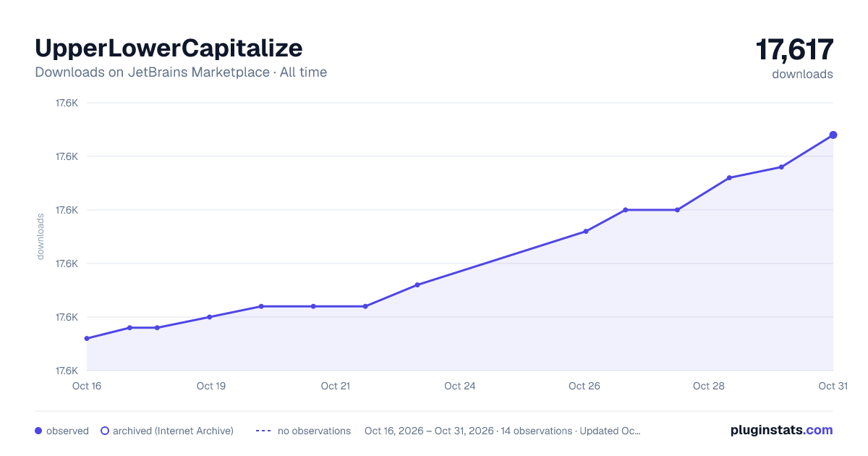Click the '14 observations' date range text

pyautogui.click(x=503, y=431)
